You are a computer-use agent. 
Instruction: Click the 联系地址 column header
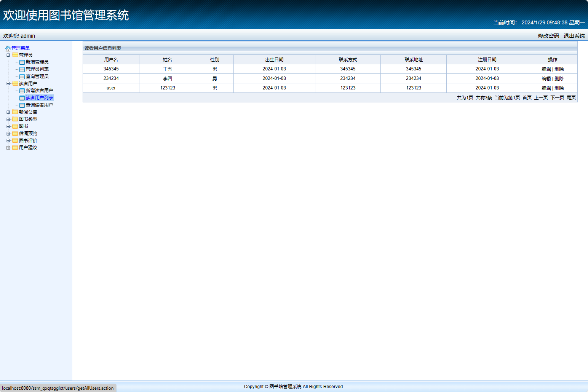click(414, 60)
